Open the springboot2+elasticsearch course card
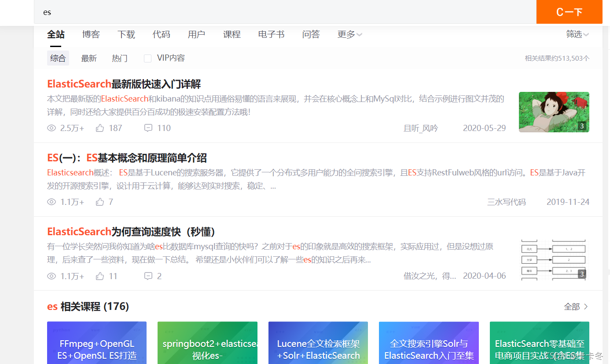The width and height of the screenshot is (610, 364). click(x=207, y=343)
